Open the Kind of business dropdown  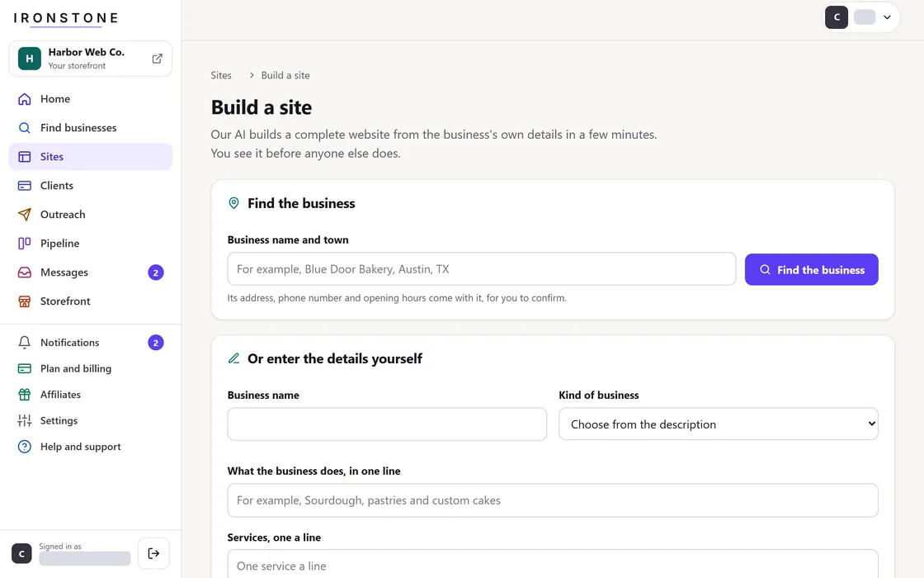719,424
